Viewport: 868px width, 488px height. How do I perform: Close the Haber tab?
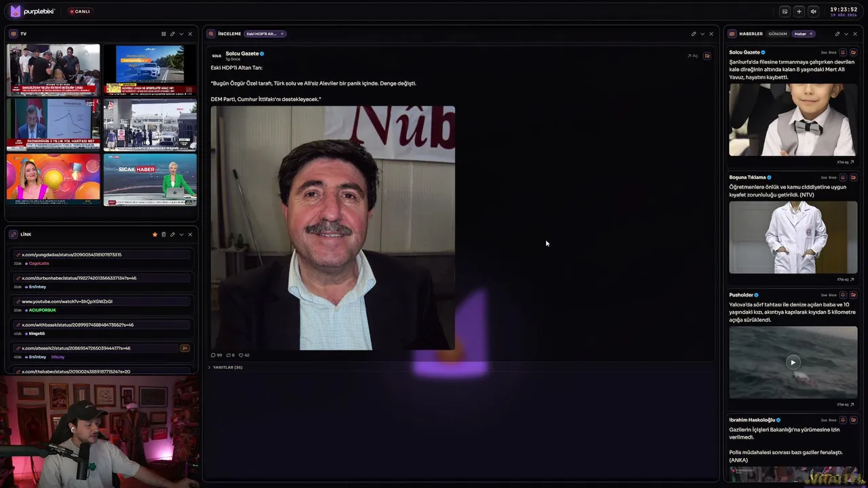811,34
